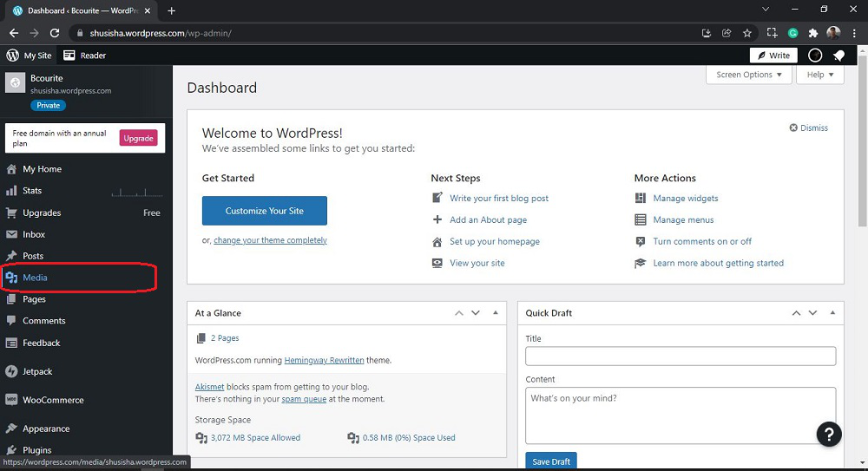Click the Appearance paintbrush icon
Screen dimensions: 868x471
(11, 429)
